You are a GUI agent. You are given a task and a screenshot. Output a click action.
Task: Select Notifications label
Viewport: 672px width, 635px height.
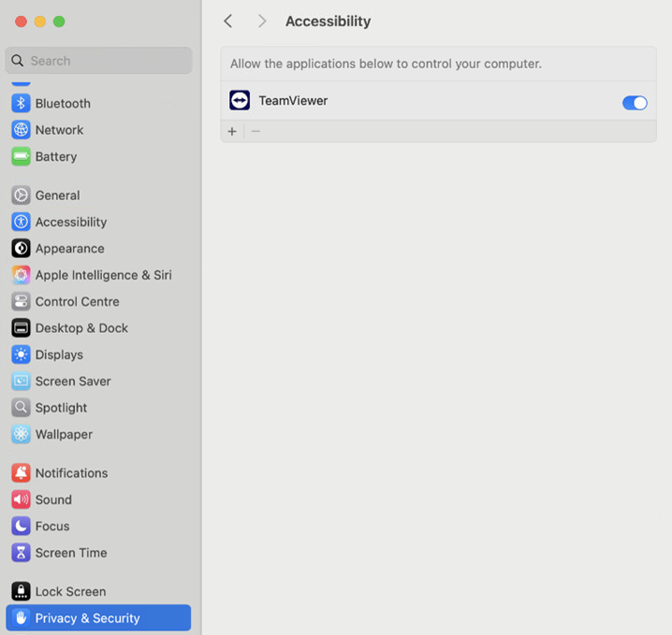coord(71,473)
